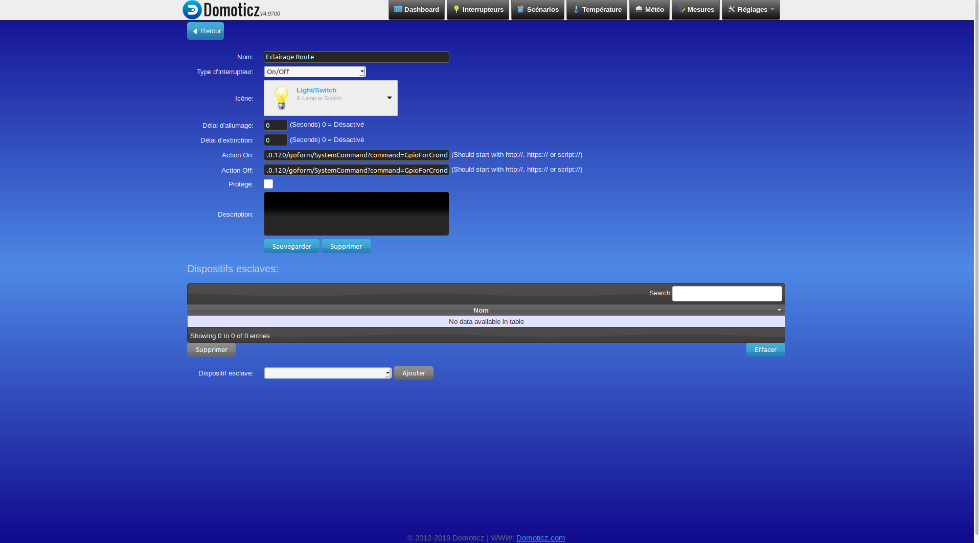This screenshot has height=543, width=980.
Task: Save settings with Sauvegarder button
Action: 292,246
